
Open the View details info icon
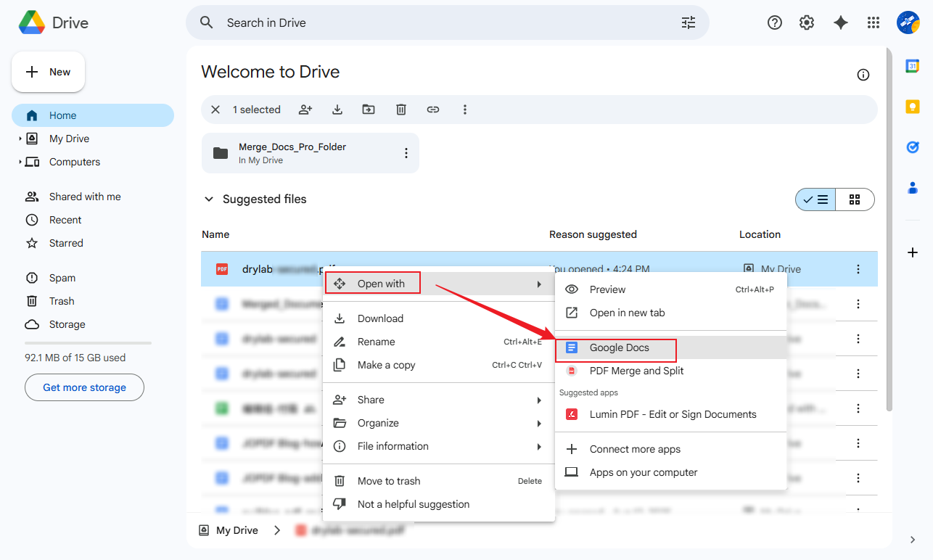[863, 75]
